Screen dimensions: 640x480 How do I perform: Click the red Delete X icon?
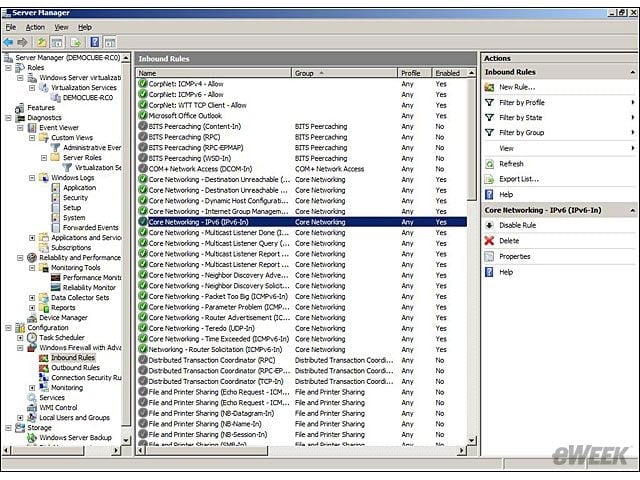pos(489,241)
